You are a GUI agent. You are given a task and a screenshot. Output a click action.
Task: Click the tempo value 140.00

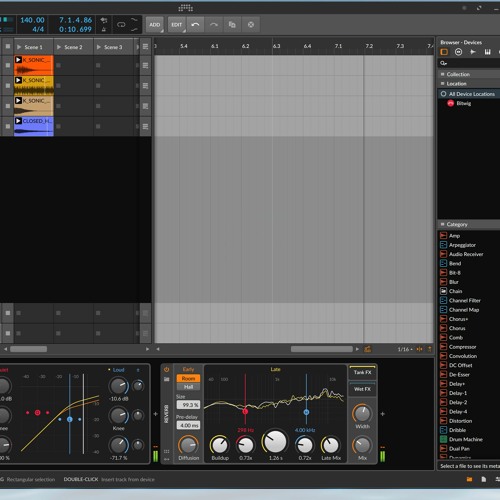pyautogui.click(x=32, y=20)
